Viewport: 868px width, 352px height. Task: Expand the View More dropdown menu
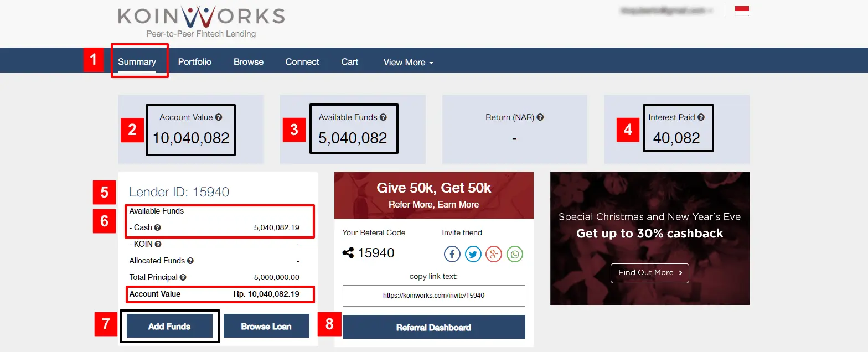tap(408, 63)
